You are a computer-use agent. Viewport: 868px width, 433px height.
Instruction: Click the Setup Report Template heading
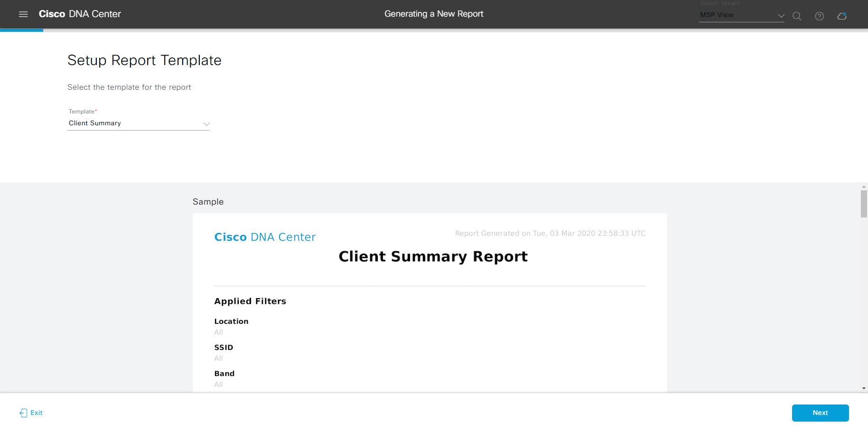pos(144,60)
